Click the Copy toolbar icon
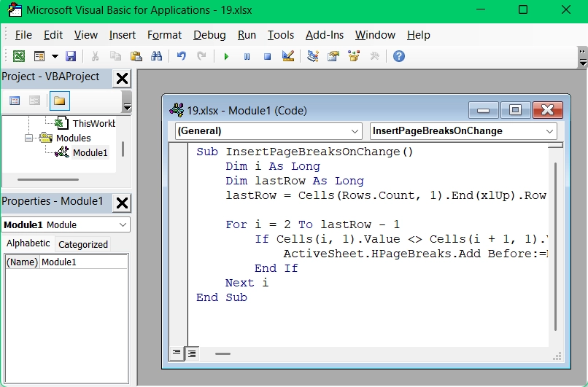Viewport: 588px width, 387px height. tap(115, 56)
